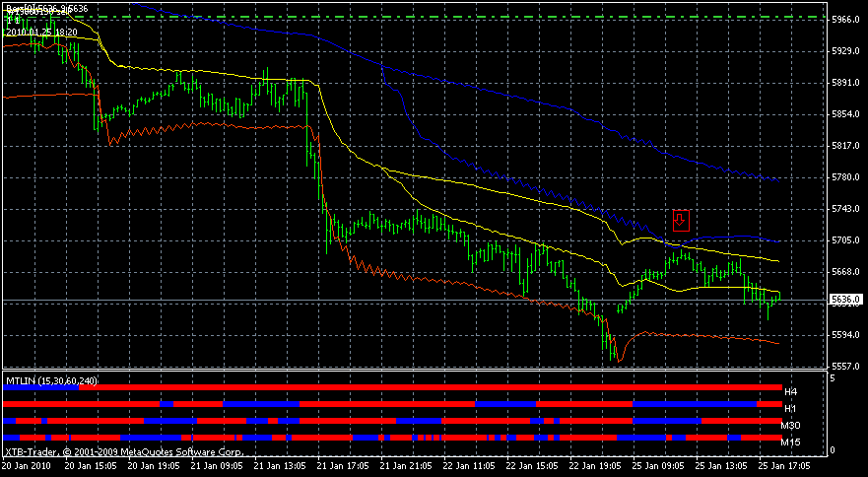The width and height of the screenshot is (868, 477).
Task: Click the M15 timeframe label
Action: pyautogui.click(x=790, y=443)
